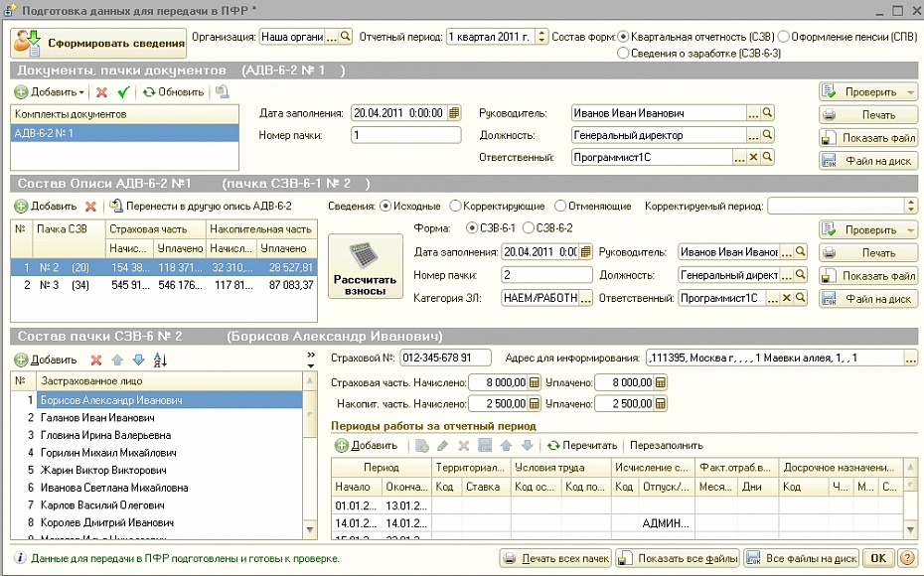This screenshot has height=576, width=924.
Task: Open the Адрес для информирования editor (ellipsis)
Action: pyautogui.click(x=911, y=358)
